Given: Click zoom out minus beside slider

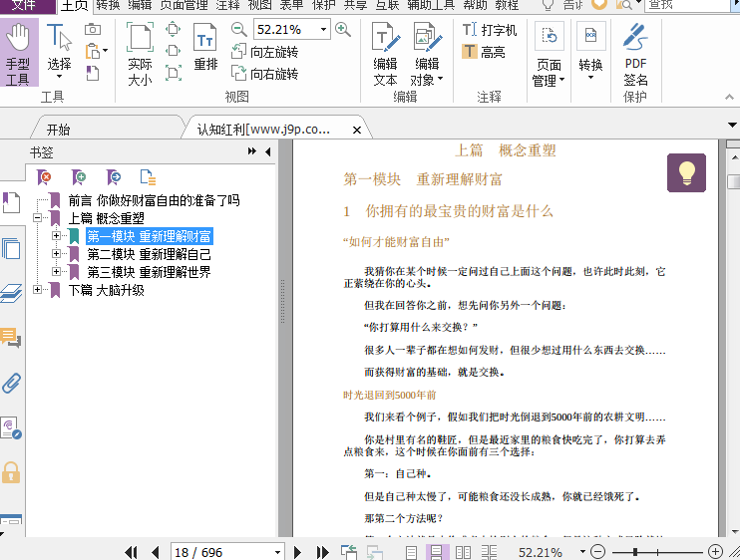Looking at the screenshot, I should [x=598, y=551].
